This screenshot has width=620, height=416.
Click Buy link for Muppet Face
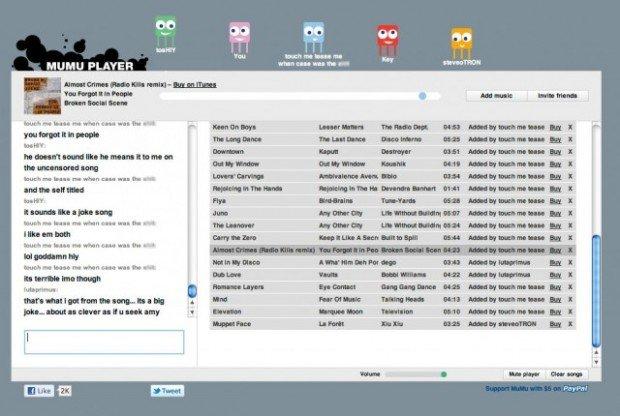(x=555, y=324)
